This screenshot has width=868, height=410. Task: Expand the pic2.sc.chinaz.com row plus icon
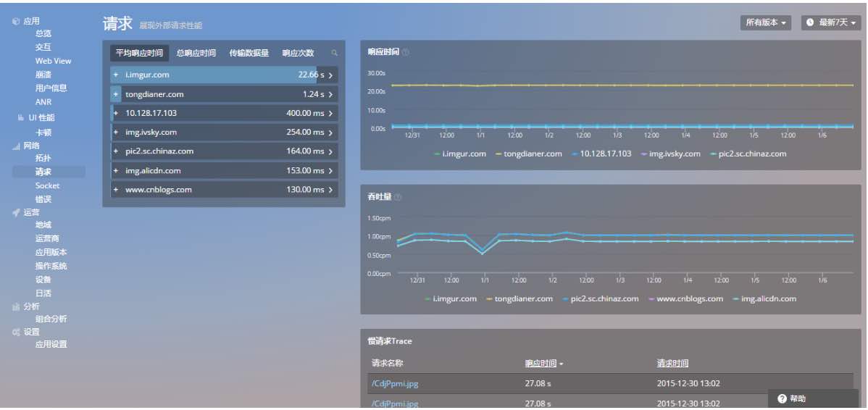116,151
